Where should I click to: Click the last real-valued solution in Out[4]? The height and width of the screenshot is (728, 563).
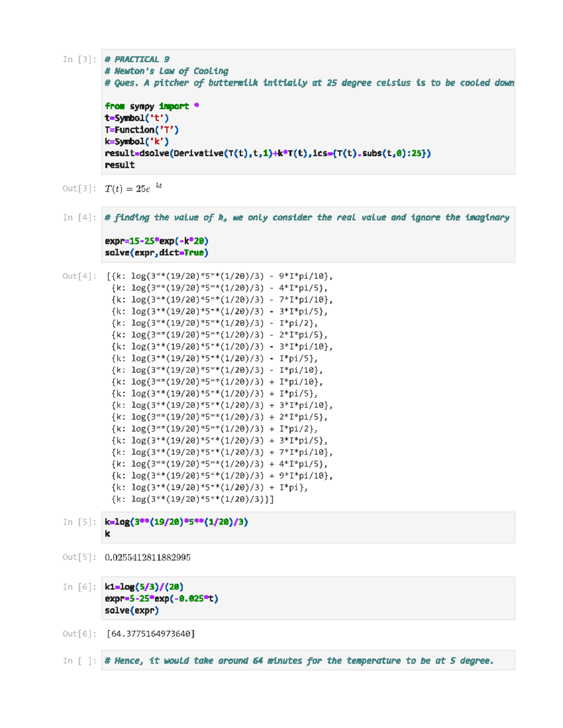[192, 499]
